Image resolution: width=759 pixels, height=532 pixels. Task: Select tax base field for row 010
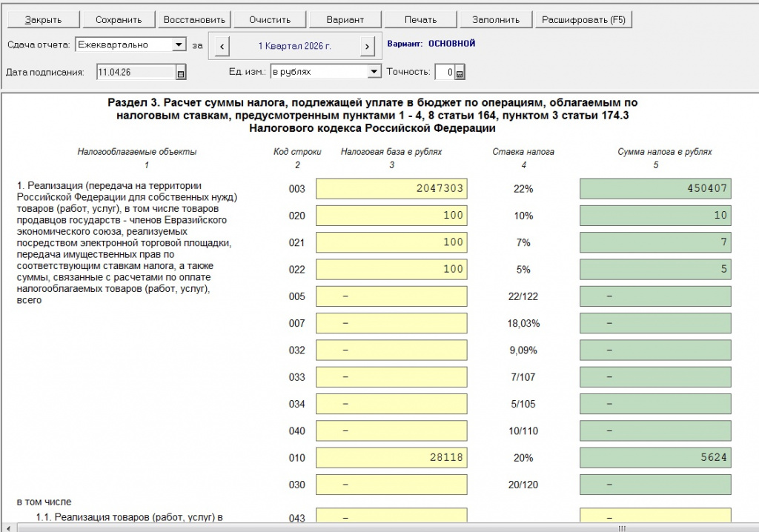click(391, 458)
